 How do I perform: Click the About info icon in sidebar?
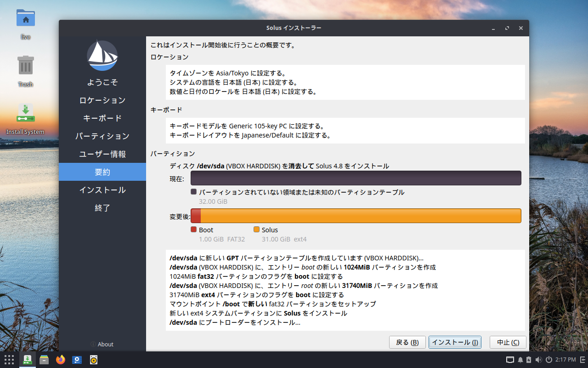pos(93,344)
